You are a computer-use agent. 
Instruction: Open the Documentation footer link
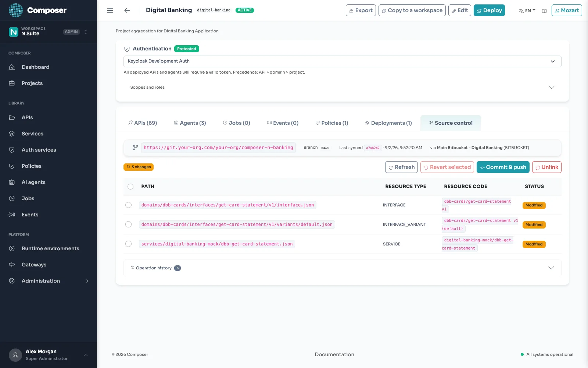[334, 354]
